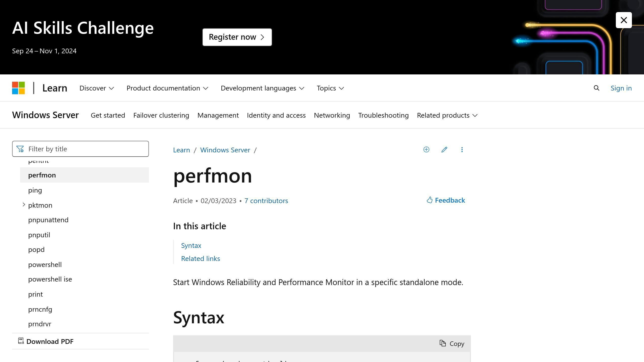
Task: Click the Learn breadcrumb link
Action: [x=181, y=150]
